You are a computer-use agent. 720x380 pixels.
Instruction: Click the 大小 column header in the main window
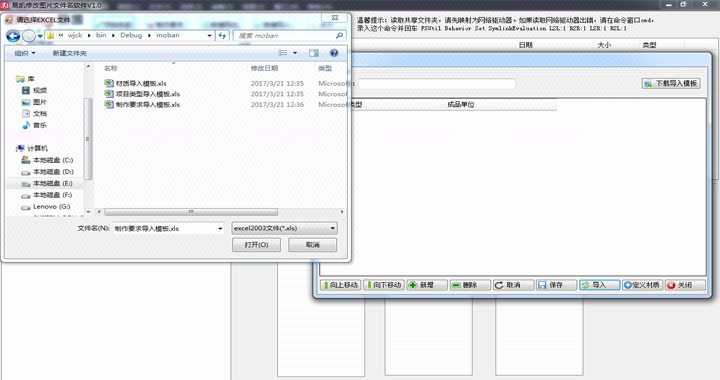pyautogui.click(x=604, y=45)
